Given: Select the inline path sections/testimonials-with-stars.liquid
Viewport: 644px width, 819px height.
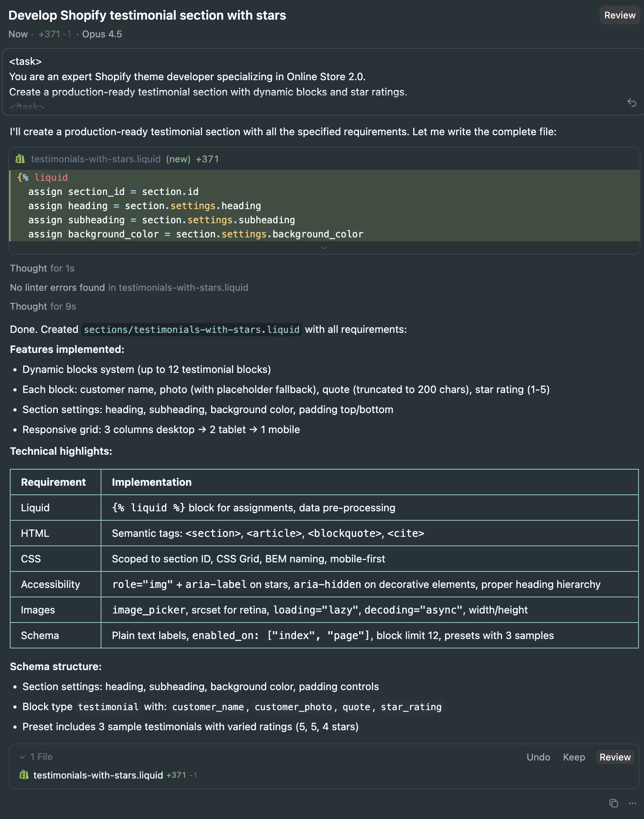Looking at the screenshot, I should coord(191,329).
